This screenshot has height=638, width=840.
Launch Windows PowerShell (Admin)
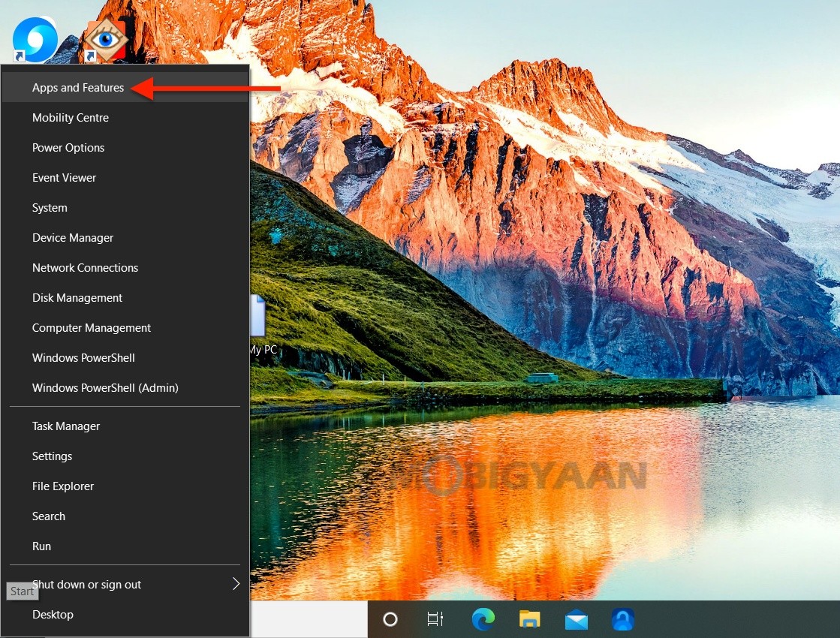point(105,387)
